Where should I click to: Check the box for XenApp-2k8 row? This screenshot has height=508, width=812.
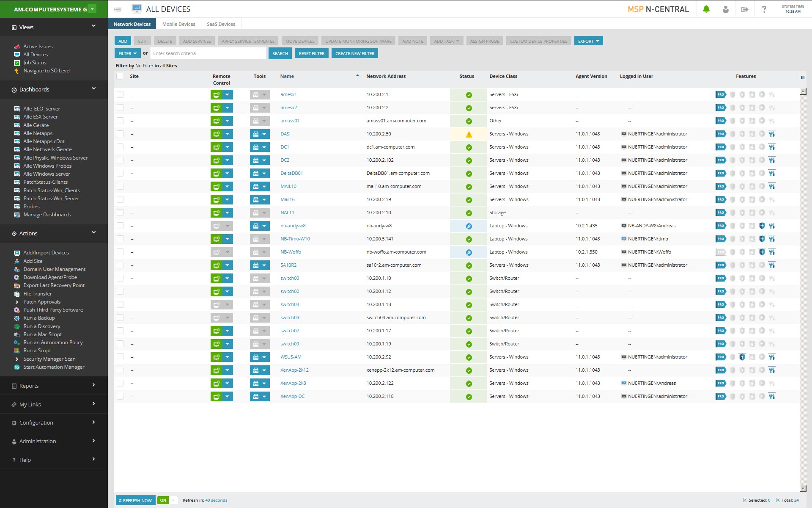point(120,384)
